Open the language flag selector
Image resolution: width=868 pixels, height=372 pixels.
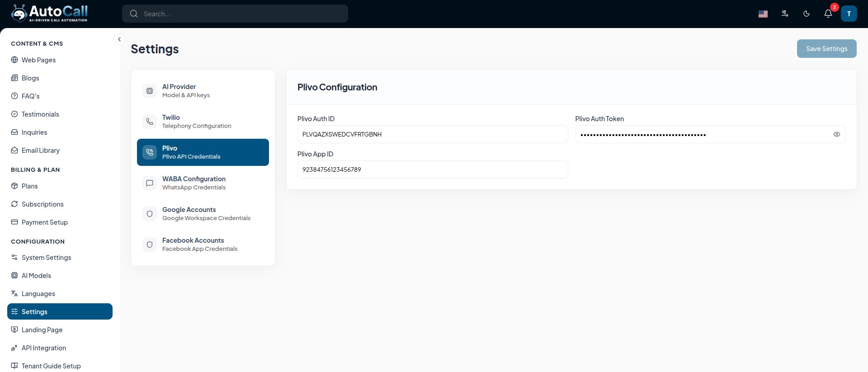point(763,14)
